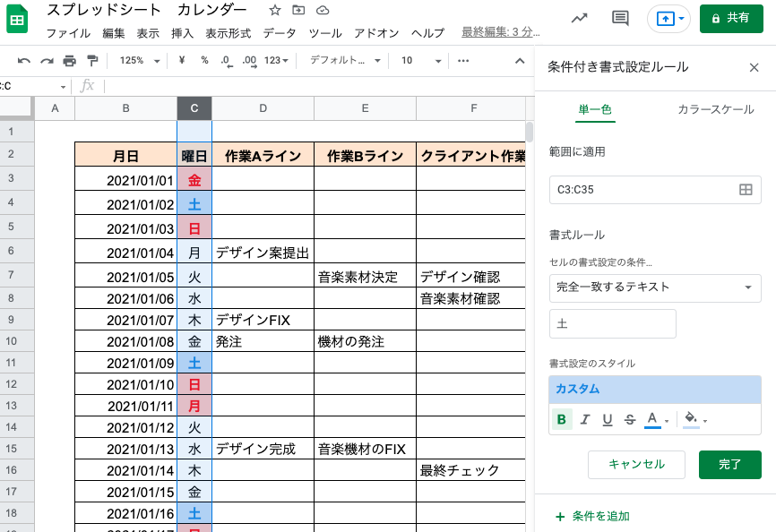Close the conditional formatting rules panel
Viewport: 776px width, 532px height.
pyautogui.click(x=754, y=67)
